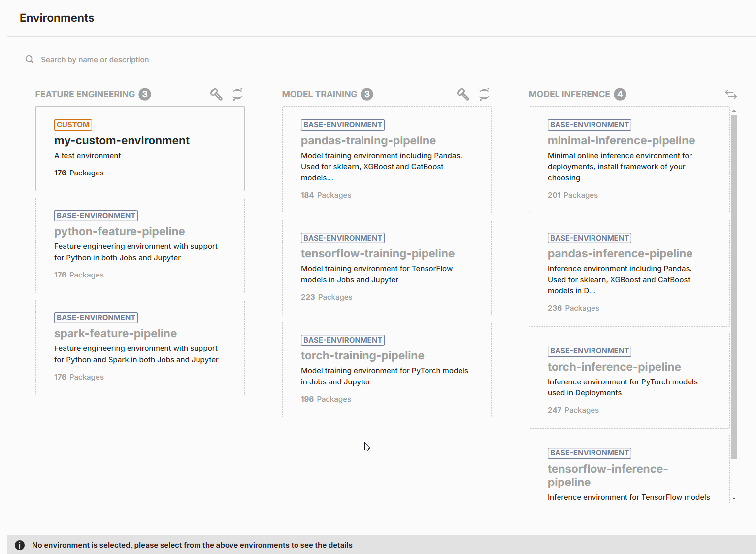The image size is (756, 554).
Task: Click the count badge next to Model Inference
Action: click(x=620, y=94)
